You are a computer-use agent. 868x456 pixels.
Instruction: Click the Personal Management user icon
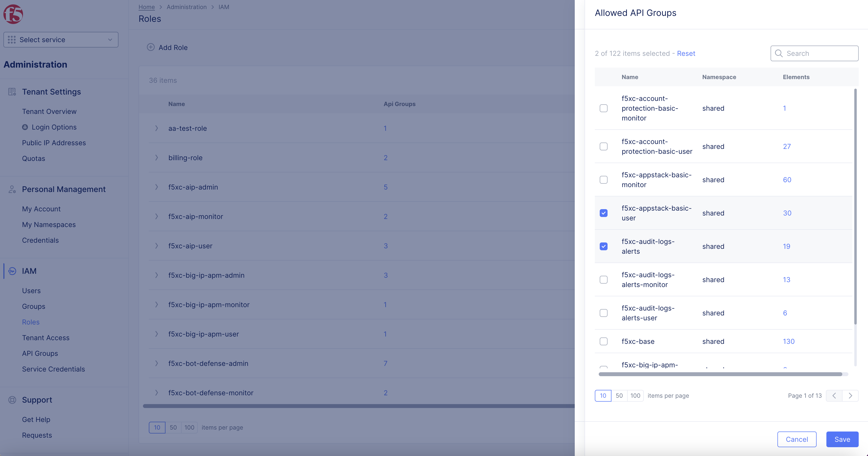[x=12, y=189]
